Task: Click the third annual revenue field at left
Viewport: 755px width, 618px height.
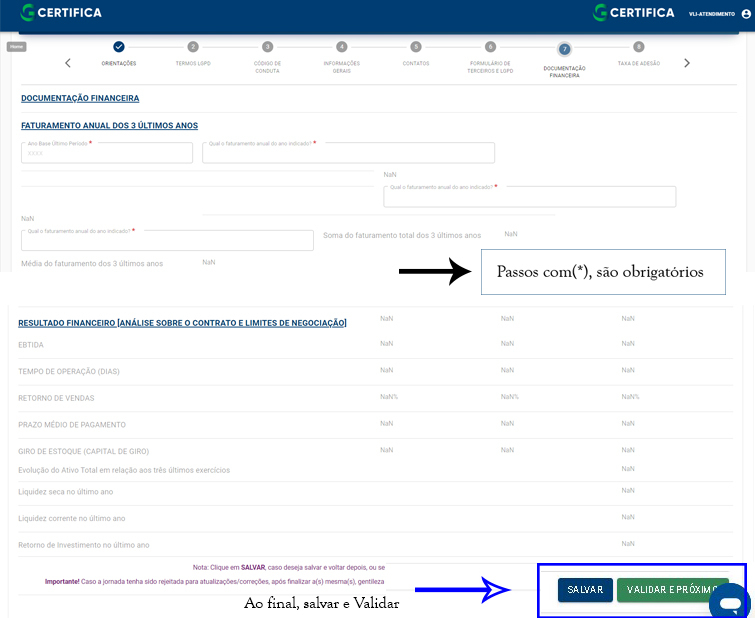Action: 167,240
